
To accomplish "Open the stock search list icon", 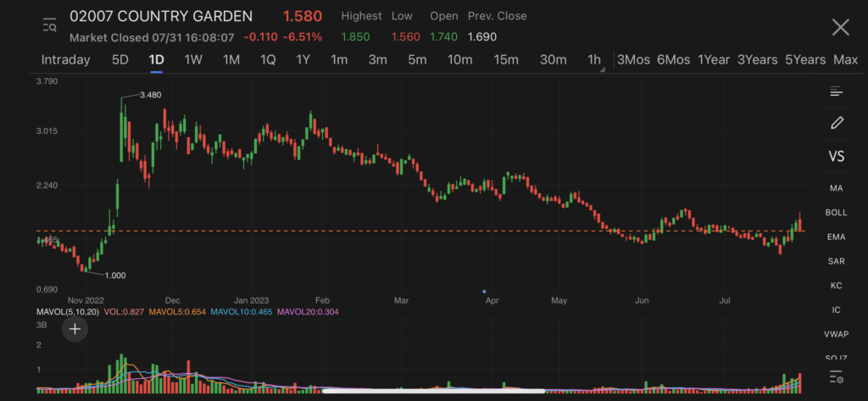I will [49, 25].
